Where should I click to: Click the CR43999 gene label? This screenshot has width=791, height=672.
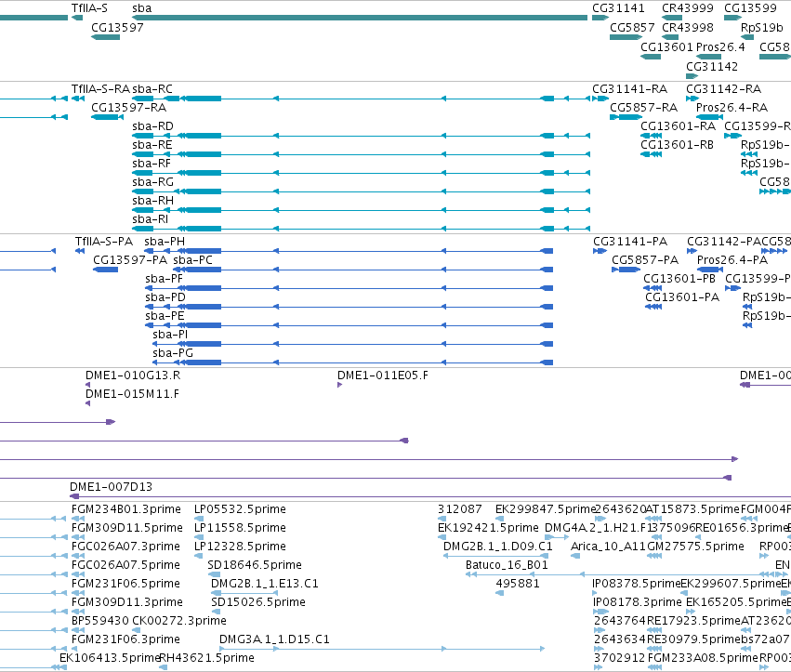688,8
